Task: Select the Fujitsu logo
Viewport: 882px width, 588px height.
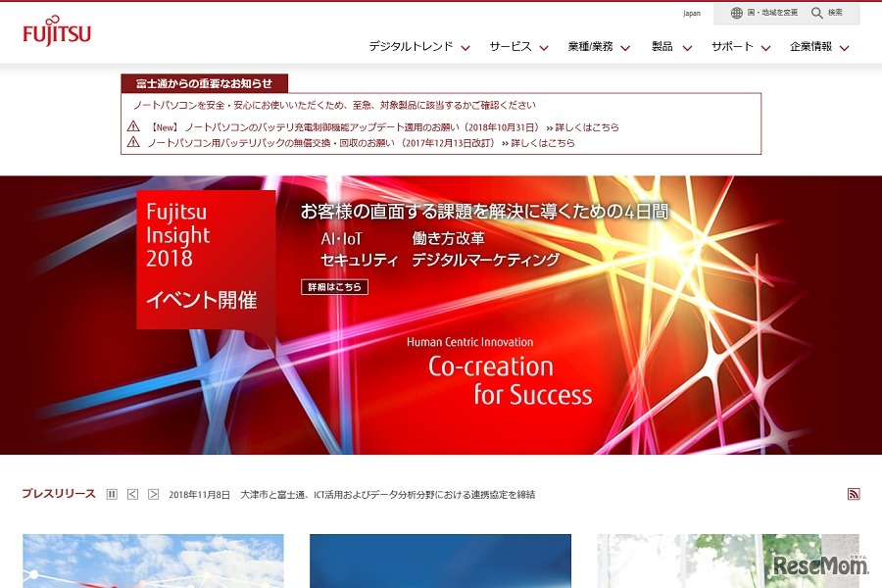Action: coord(55,30)
